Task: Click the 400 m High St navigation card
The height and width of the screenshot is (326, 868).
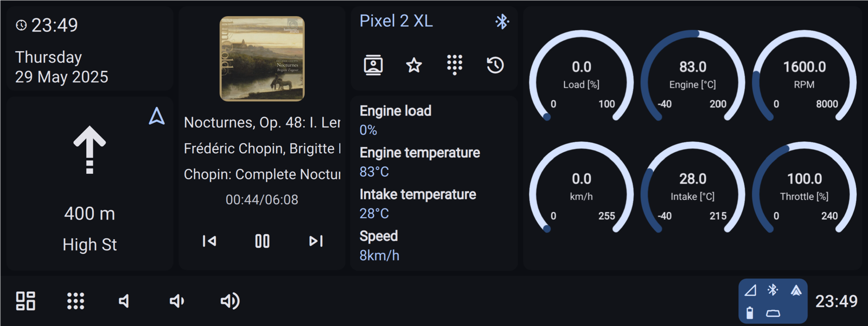Action: (x=90, y=184)
